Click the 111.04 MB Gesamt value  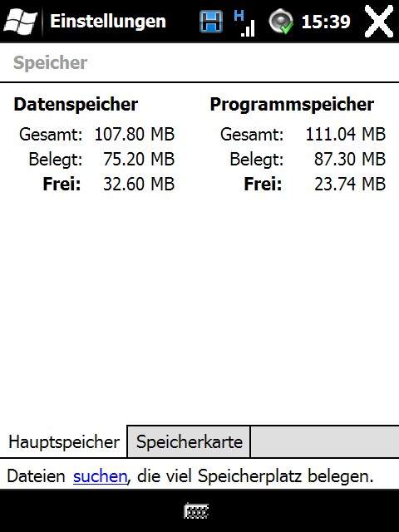point(346,134)
